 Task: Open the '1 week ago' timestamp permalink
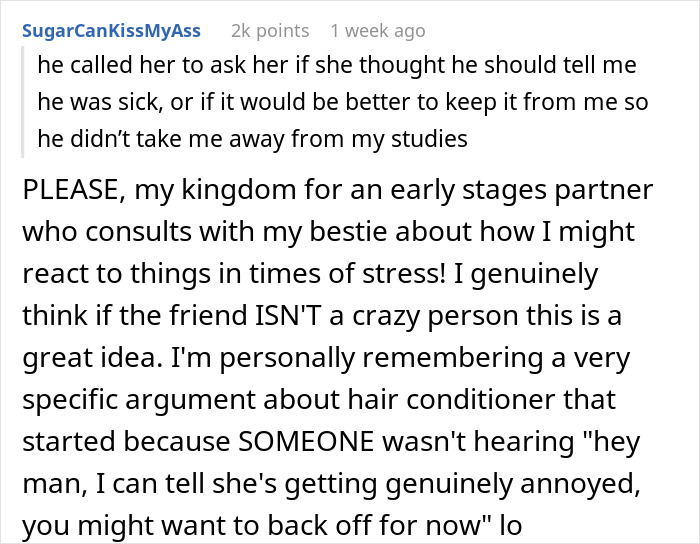tap(377, 31)
